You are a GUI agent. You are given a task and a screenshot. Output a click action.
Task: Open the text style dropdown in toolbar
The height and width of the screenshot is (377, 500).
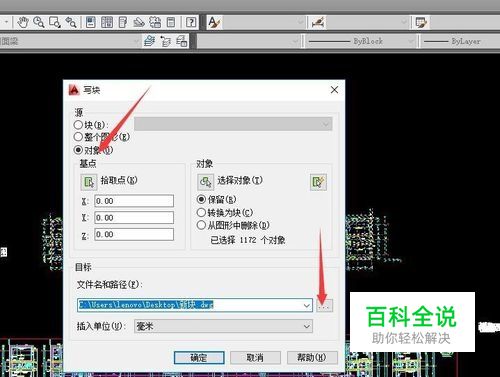pos(264,22)
